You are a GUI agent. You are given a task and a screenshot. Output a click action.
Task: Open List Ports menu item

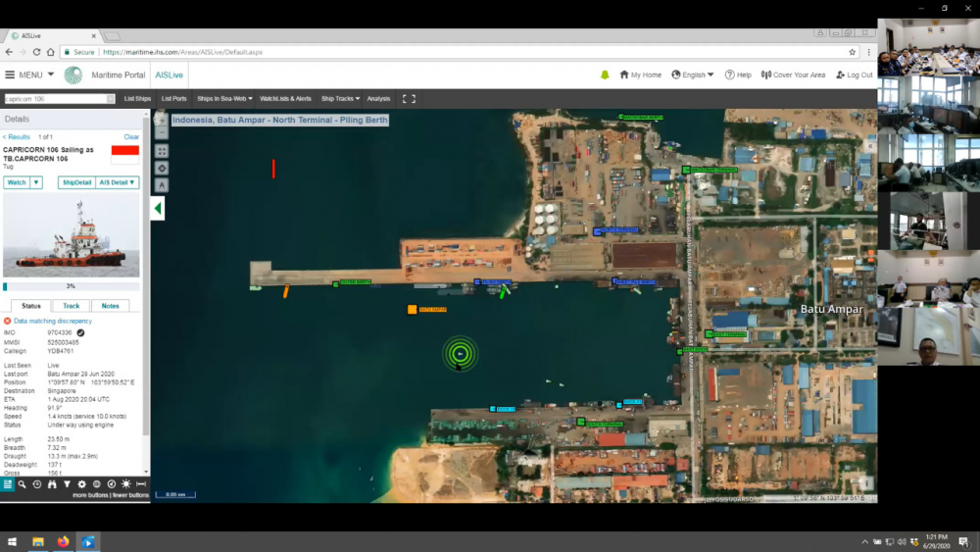(x=173, y=99)
